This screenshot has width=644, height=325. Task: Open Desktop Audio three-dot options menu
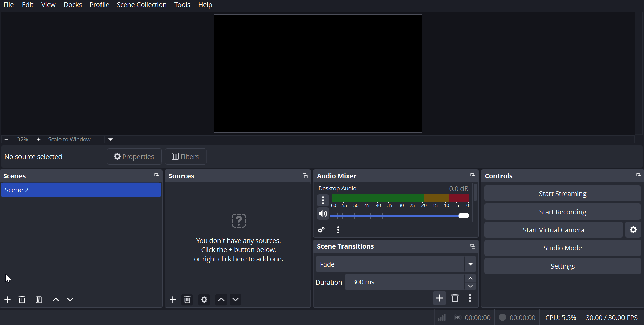coord(323,201)
